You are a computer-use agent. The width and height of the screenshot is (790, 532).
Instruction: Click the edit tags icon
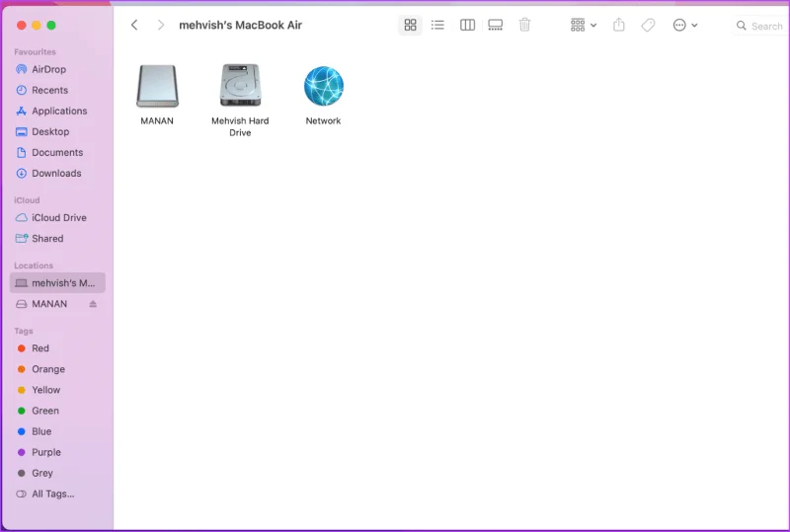click(x=648, y=25)
